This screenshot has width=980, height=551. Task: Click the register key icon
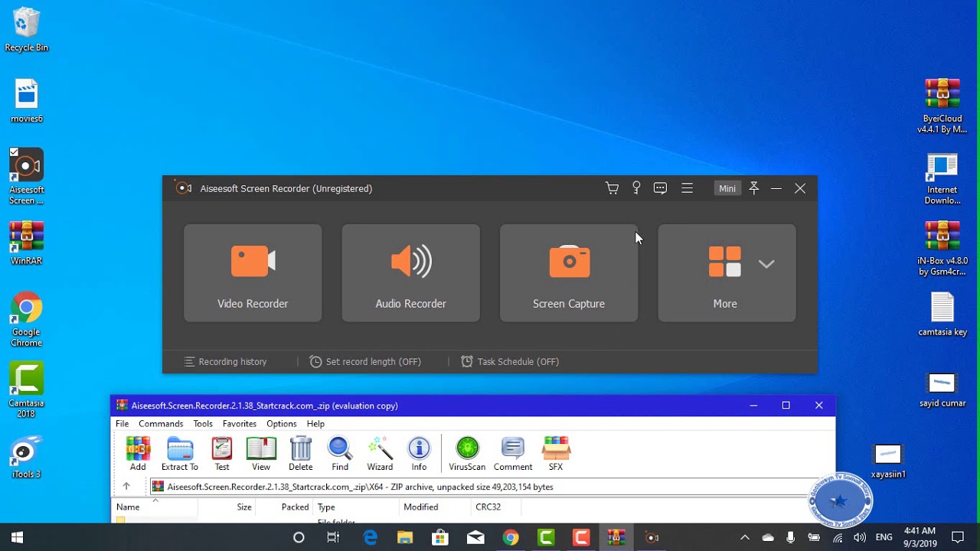636,188
